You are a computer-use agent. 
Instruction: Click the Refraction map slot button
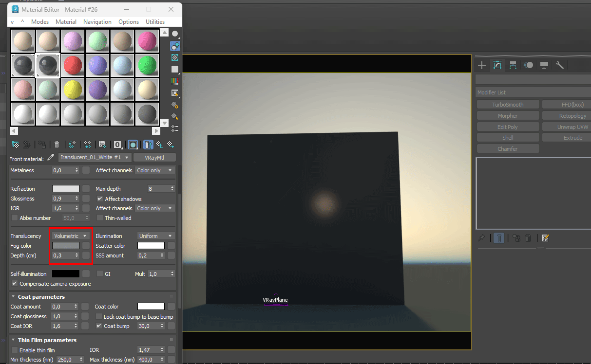tap(86, 189)
